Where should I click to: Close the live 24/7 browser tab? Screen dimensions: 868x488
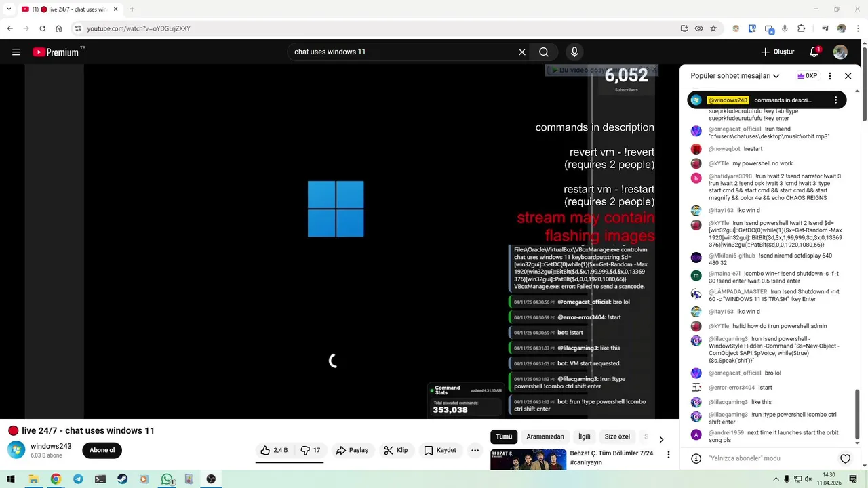click(116, 9)
